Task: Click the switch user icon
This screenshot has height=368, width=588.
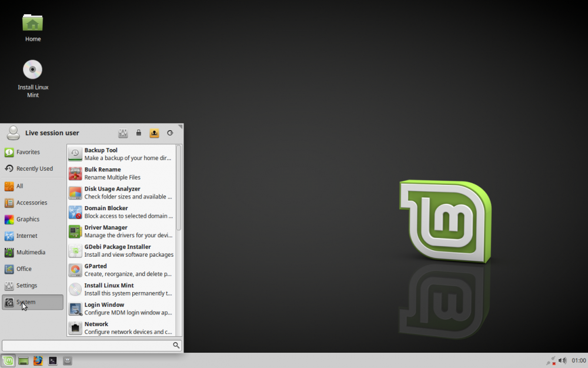Action: click(154, 133)
